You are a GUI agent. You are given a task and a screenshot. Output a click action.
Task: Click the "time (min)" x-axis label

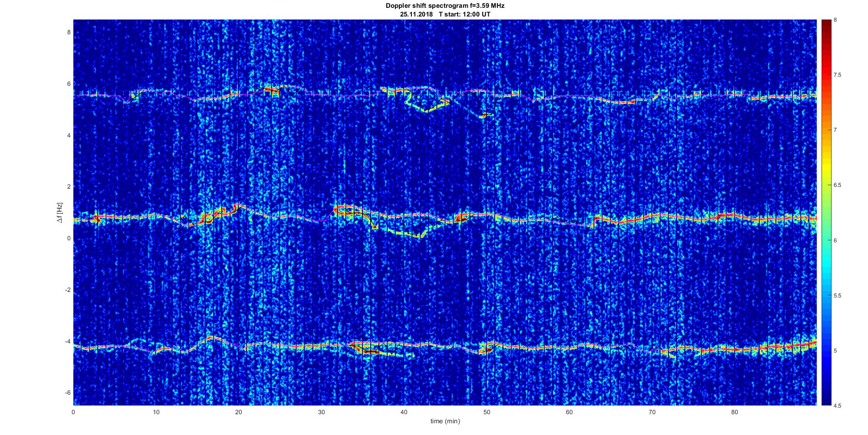[445, 421]
